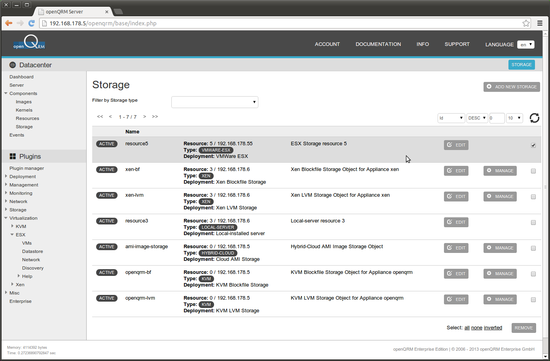Viewport: 550px width, 361px height.
Task: Open the SUPPORT menu
Action: tap(457, 44)
